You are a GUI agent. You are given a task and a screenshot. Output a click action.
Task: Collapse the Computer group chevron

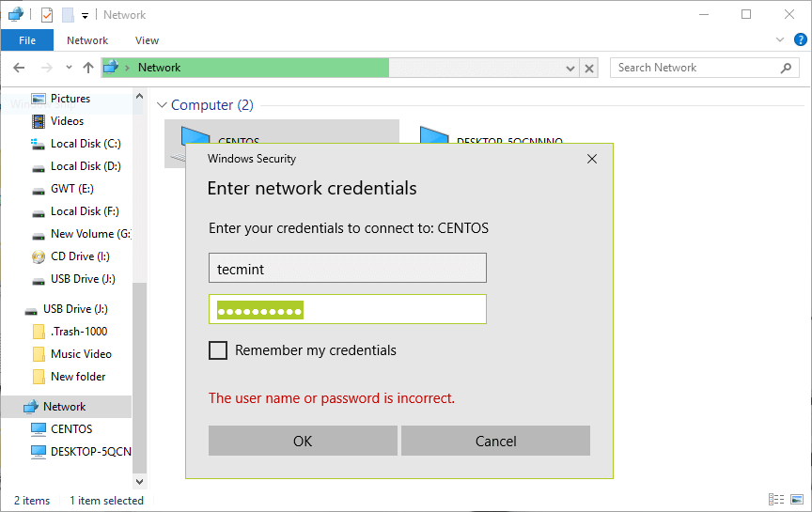[x=162, y=105]
